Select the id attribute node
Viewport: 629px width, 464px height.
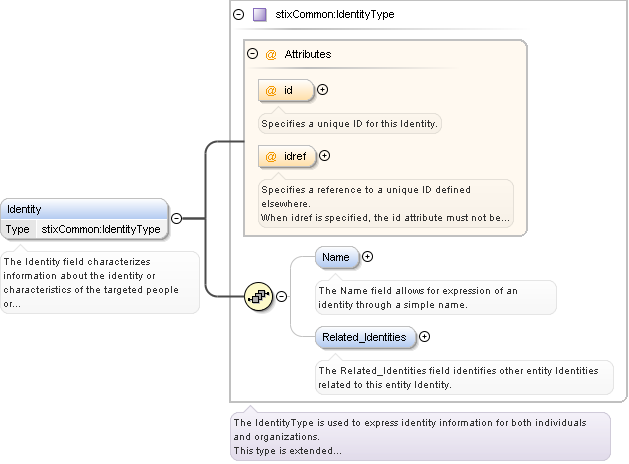[286, 91]
